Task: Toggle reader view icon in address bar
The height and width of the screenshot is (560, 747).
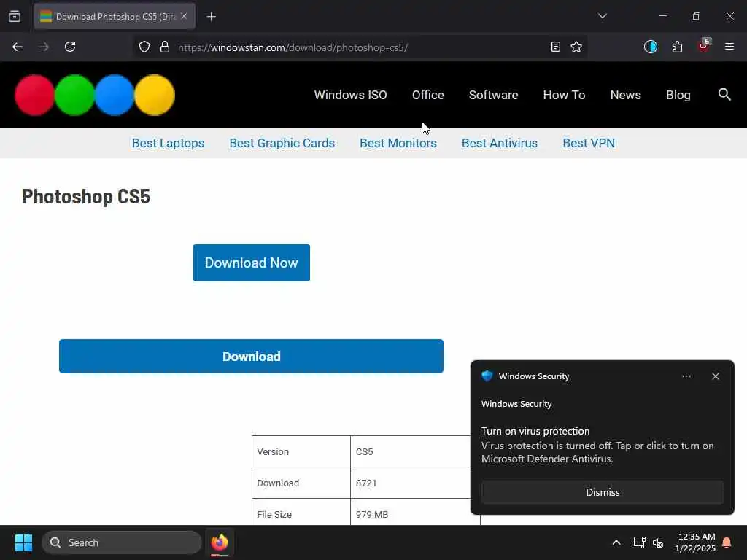Action: coord(555,47)
